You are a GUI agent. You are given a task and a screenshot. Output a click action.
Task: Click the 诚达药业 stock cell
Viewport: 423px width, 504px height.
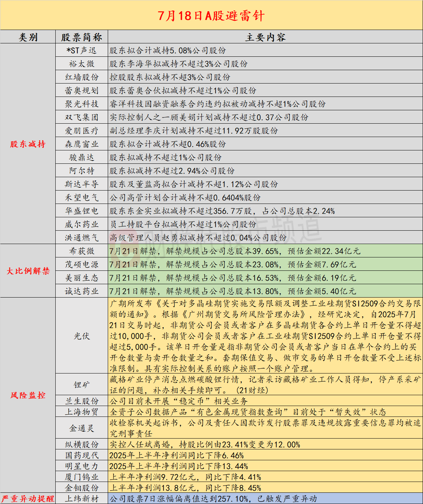click(82, 291)
